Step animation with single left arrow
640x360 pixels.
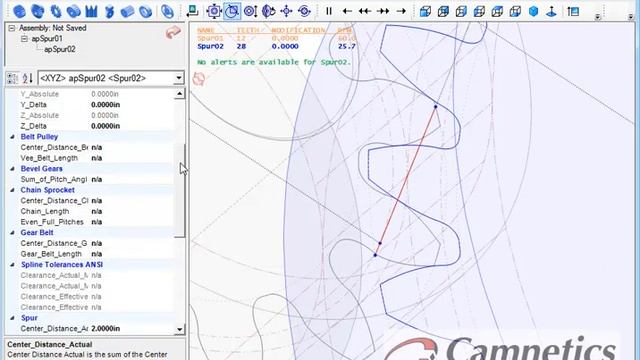point(347,11)
